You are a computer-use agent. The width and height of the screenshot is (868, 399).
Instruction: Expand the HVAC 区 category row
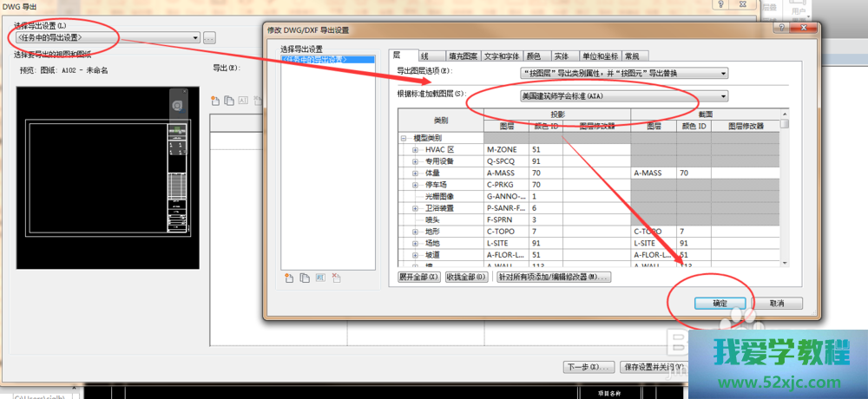click(415, 149)
